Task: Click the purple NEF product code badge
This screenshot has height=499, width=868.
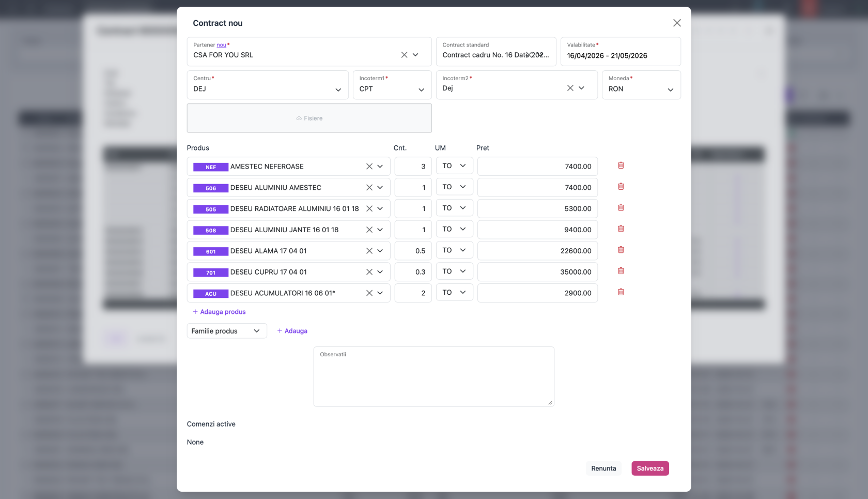Action: [x=211, y=167]
